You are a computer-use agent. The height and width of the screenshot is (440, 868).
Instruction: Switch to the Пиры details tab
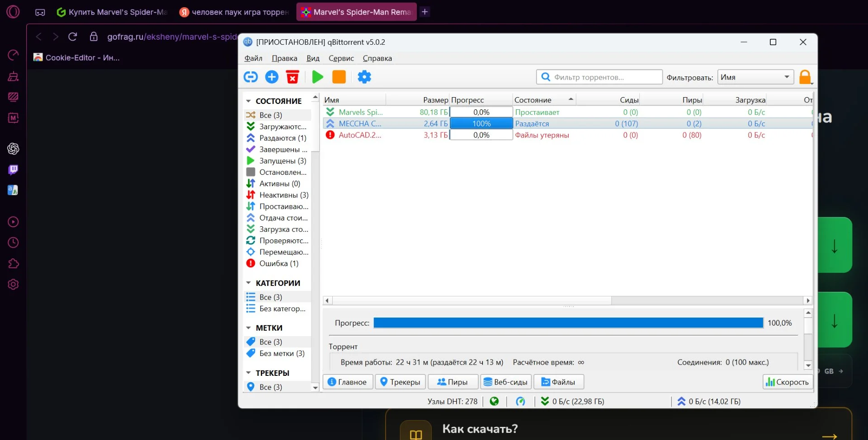[x=453, y=382]
